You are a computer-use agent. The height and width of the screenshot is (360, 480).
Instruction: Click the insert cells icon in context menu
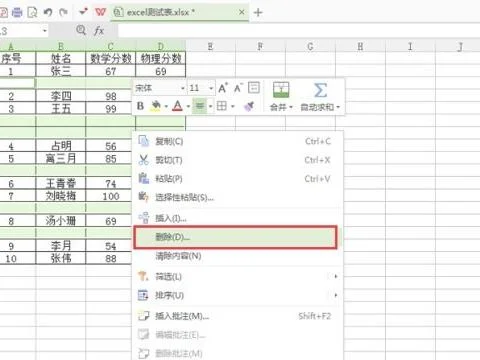click(143, 218)
